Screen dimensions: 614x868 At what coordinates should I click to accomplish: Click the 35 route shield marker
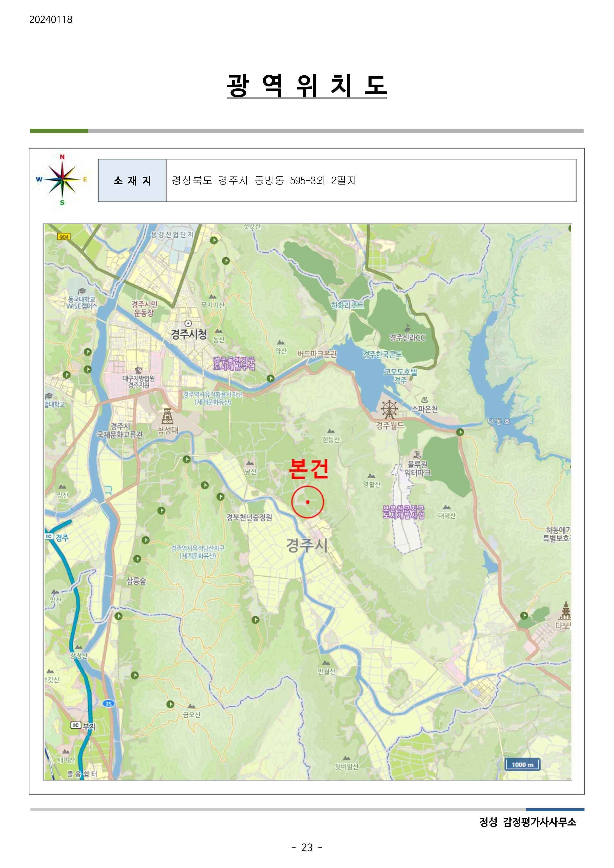(x=108, y=704)
